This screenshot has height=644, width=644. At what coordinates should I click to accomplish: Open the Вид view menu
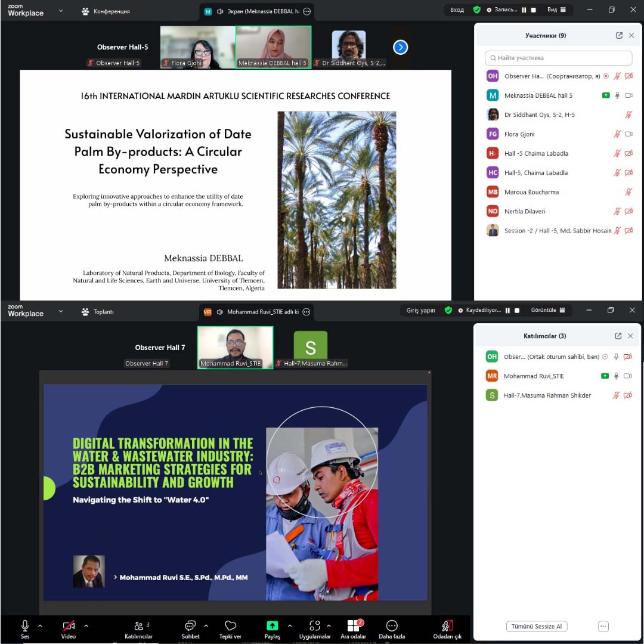tap(556, 10)
